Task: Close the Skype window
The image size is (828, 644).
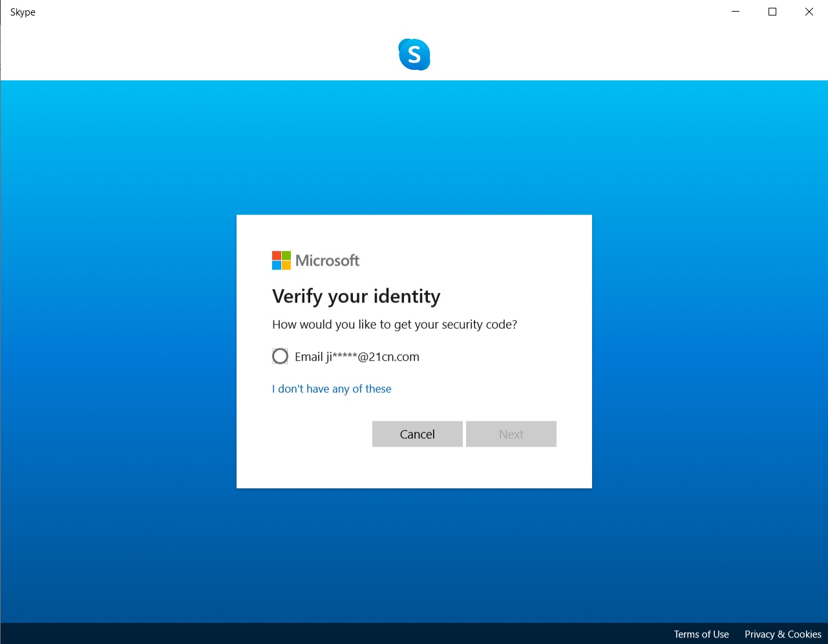Action: click(x=809, y=12)
